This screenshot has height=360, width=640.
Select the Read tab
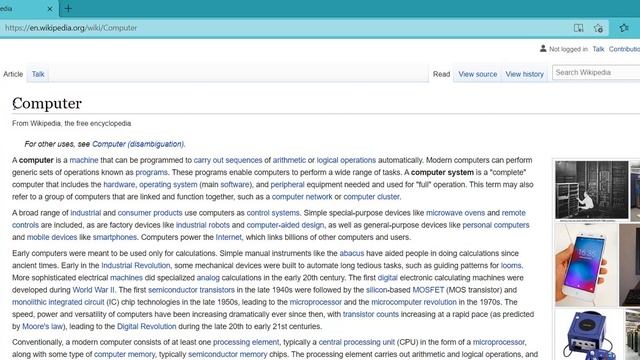pyautogui.click(x=441, y=74)
